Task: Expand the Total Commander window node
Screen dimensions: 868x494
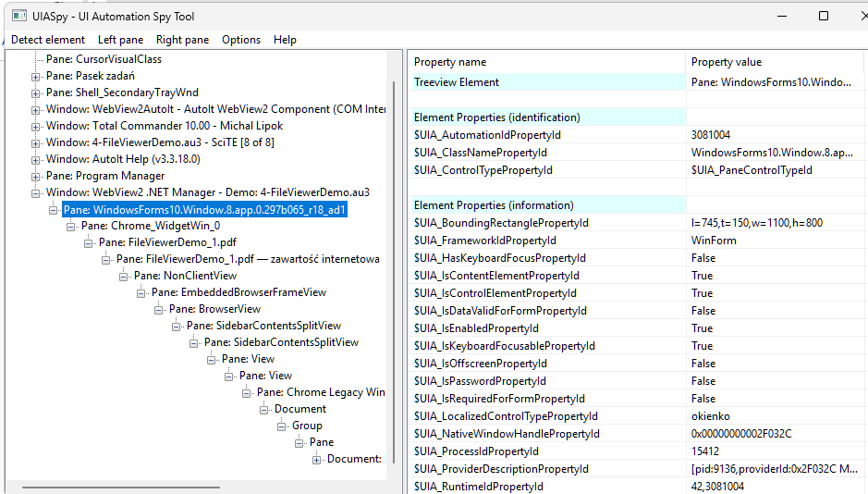Action: 36,126
